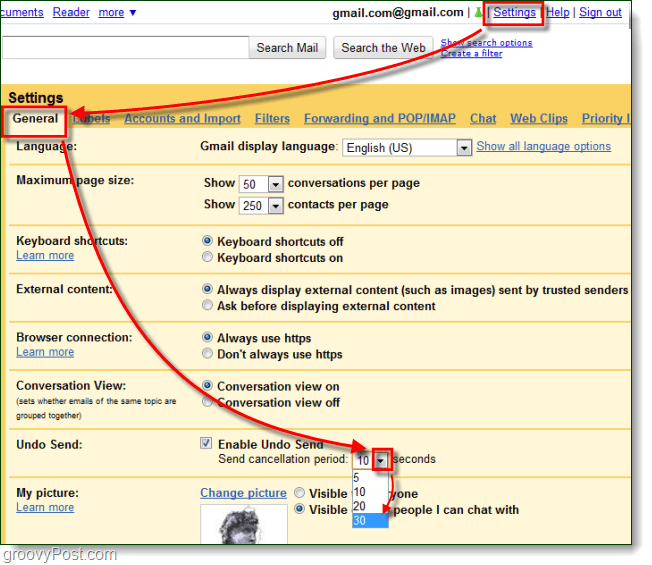Select Keyboard shortcuts on radio button
This screenshot has width=652, height=565.
coord(207,257)
